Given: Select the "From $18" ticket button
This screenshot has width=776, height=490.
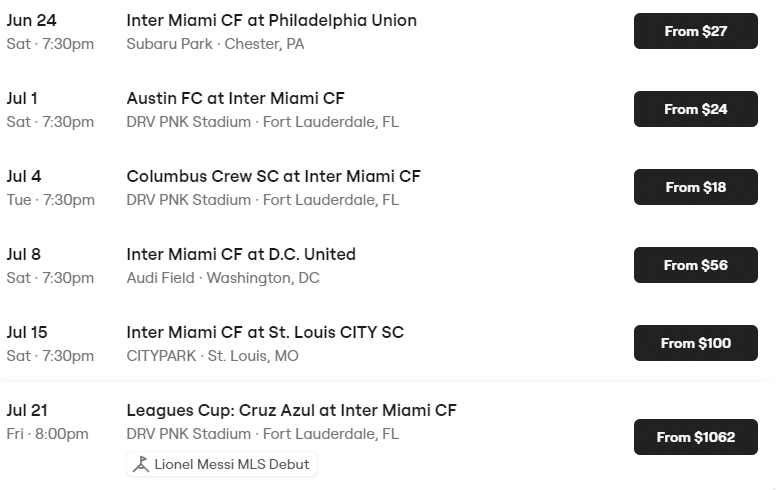Looking at the screenshot, I should pos(695,187).
